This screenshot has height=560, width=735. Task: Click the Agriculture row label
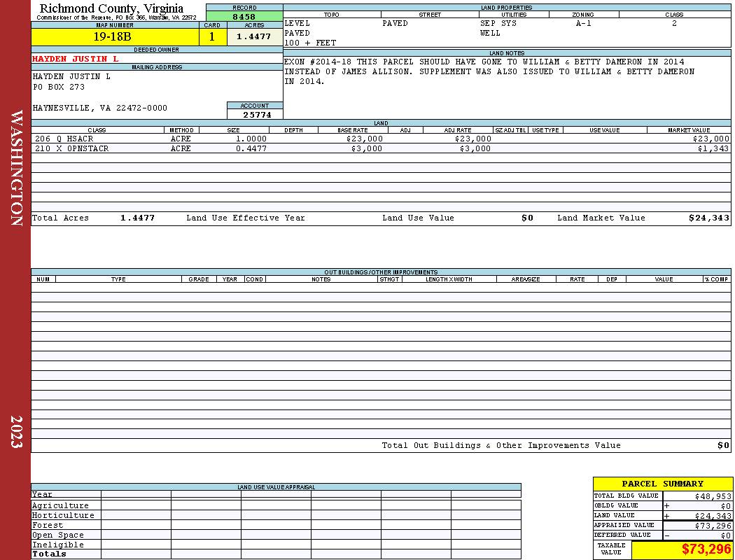(x=60, y=505)
